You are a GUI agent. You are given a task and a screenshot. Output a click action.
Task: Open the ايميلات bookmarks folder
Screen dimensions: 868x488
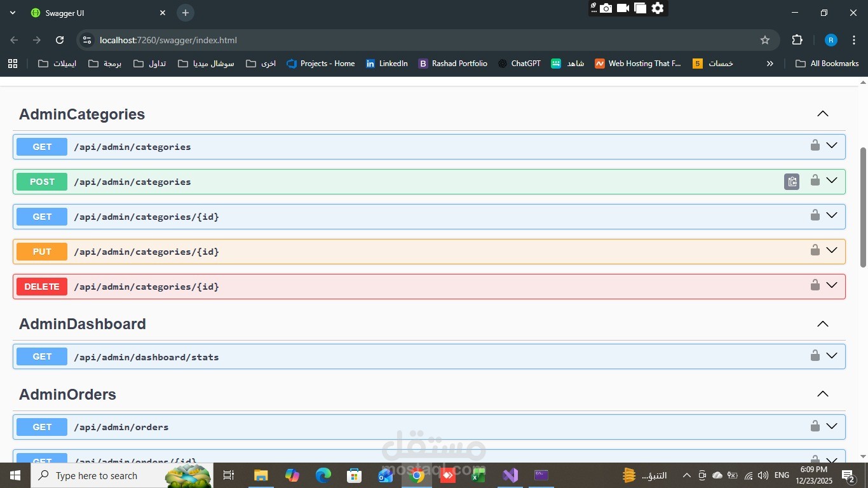click(57, 64)
